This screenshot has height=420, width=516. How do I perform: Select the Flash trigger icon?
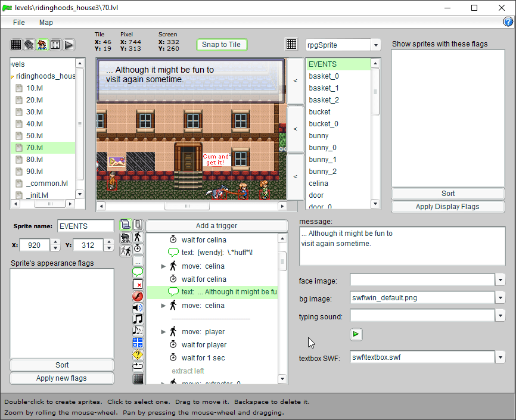pyautogui.click(x=138, y=296)
